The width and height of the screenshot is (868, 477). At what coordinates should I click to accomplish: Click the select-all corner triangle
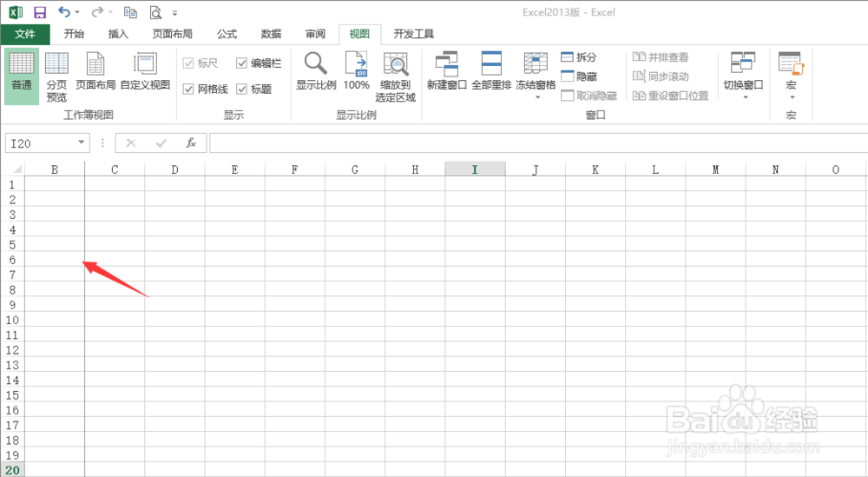[x=17, y=169]
